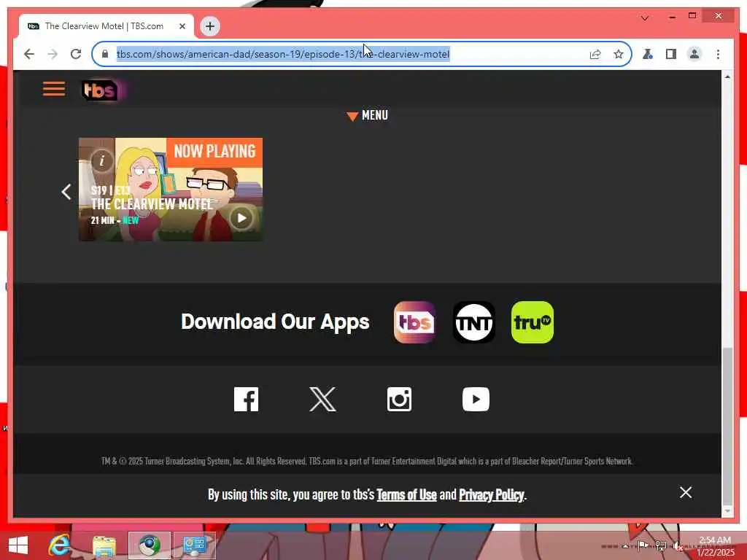Go back in browser history
This screenshot has height=560, width=747.
click(29, 54)
